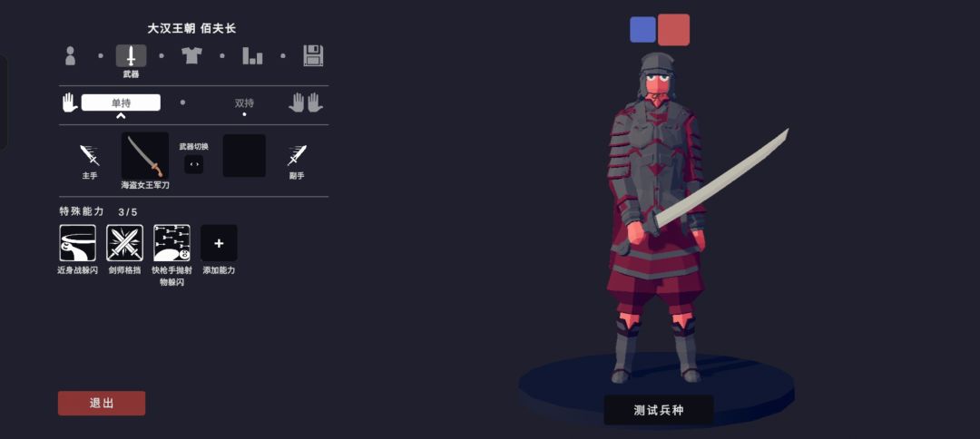Toggle dual-wield 双持 mode
This screenshot has height=439, width=980.
tap(244, 103)
